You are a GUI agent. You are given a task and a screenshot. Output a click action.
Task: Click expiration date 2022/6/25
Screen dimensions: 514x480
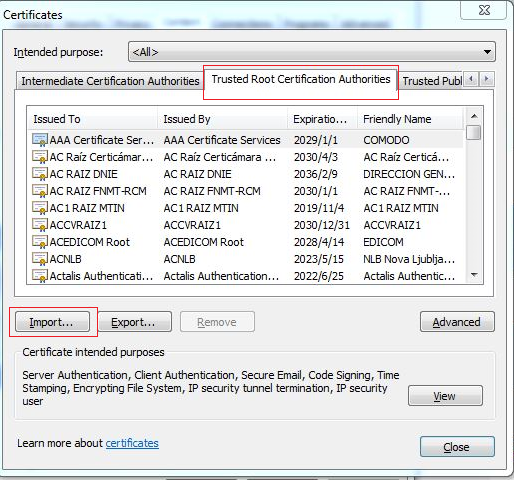pyautogui.click(x=319, y=276)
